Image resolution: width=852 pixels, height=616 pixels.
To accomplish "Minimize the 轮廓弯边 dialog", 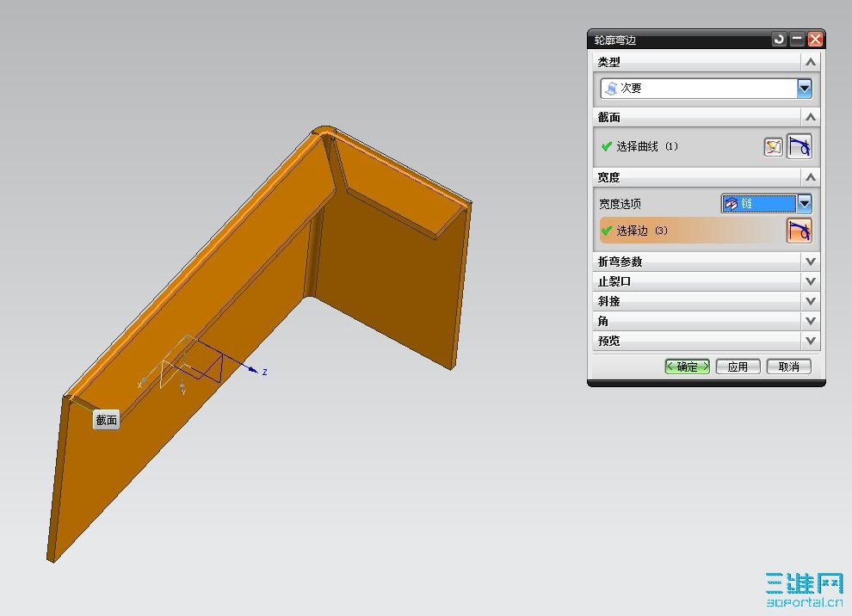I will click(797, 39).
